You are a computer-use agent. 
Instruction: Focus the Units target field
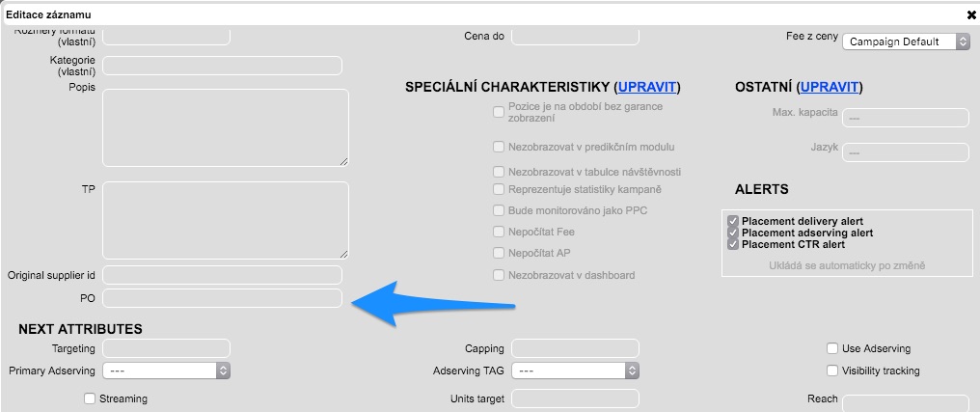pyautogui.click(x=575, y=398)
